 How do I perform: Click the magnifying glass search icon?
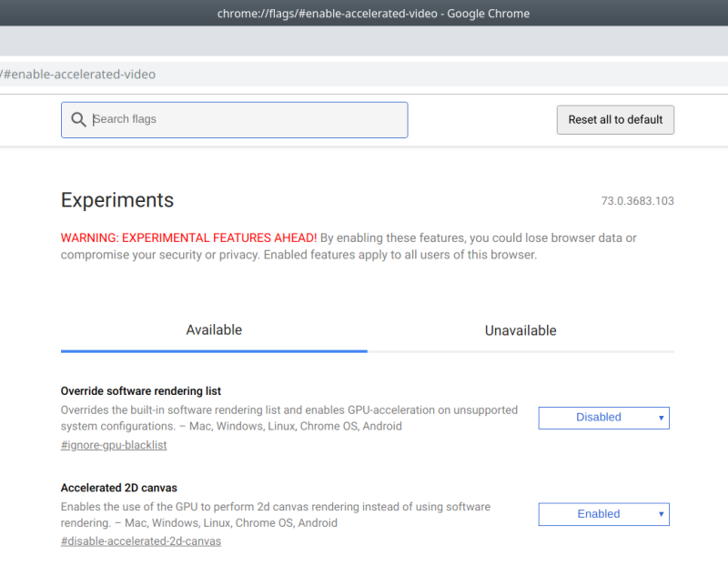point(78,119)
